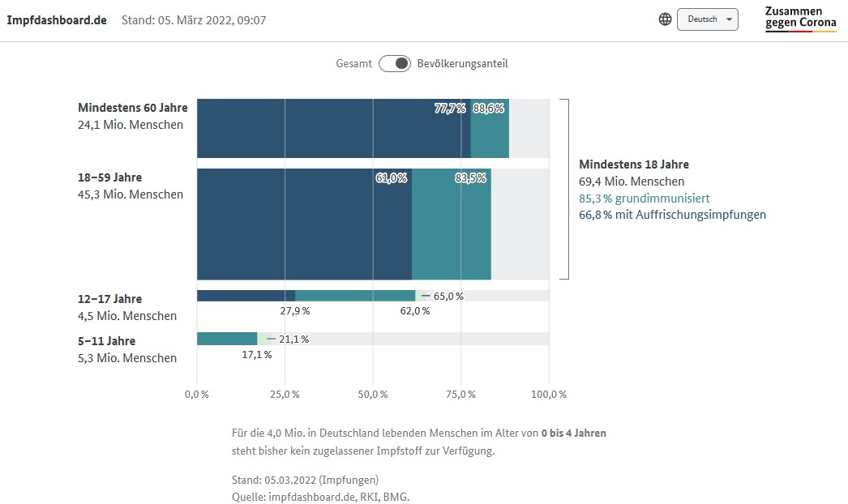Click the dark blue booster bar for 60+

pos(332,128)
